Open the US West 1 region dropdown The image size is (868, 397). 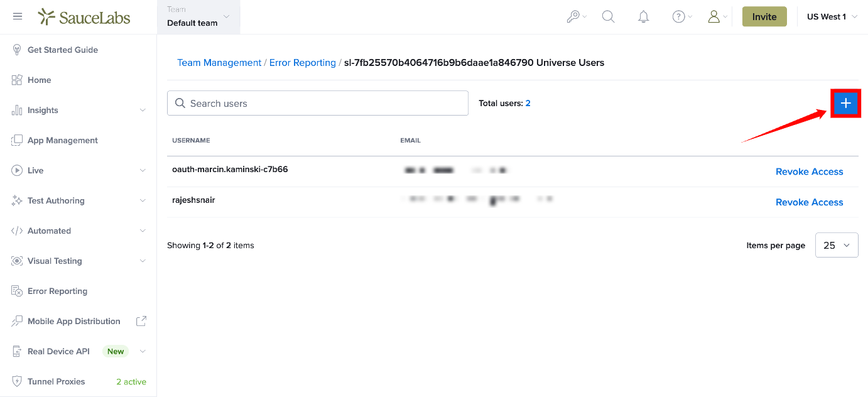pyautogui.click(x=832, y=17)
